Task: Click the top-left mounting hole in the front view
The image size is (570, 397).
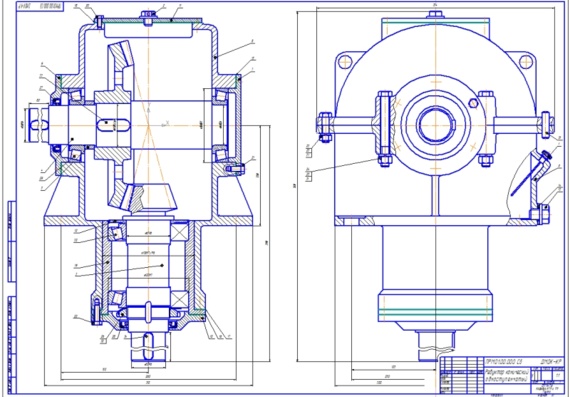Action: 345,62
